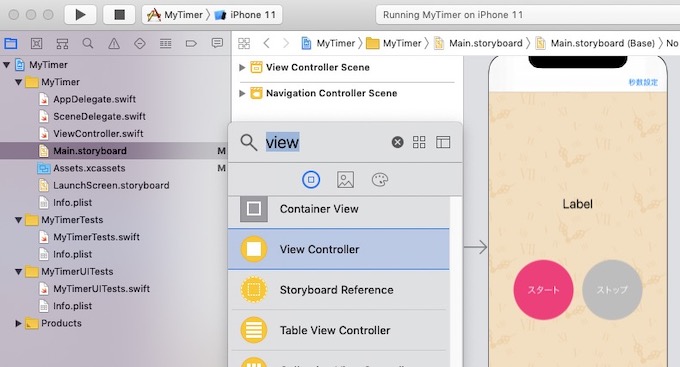Click Main.storyboard (Base) in jump bar
Image resolution: width=680 pixels, height=367 pixels.
595,43
